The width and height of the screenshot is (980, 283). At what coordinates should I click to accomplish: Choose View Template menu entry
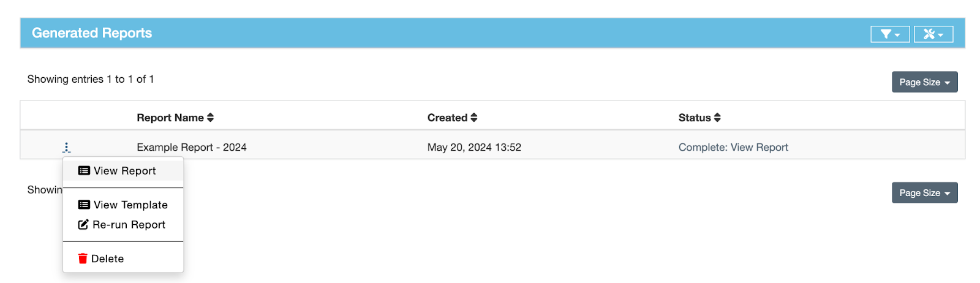(x=130, y=205)
